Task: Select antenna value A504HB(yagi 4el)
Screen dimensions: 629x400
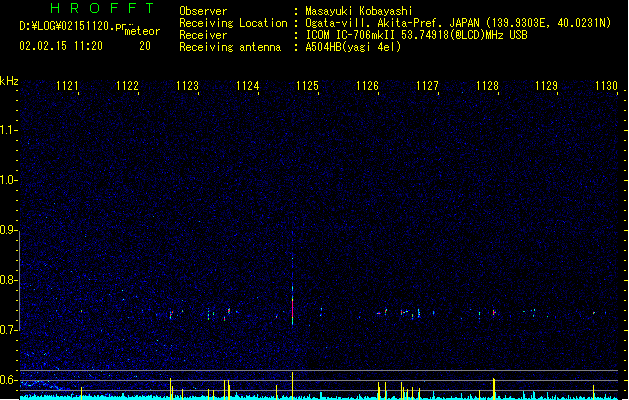Action: [353, 47]
